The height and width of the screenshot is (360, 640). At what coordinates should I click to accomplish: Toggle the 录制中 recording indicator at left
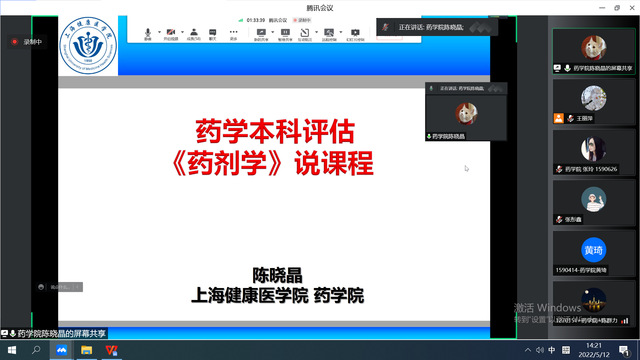(27, 42)
